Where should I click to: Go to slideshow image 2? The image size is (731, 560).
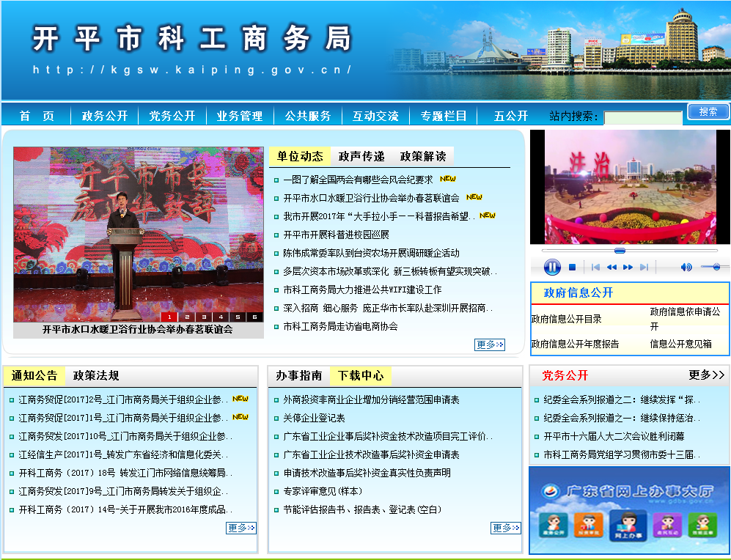pos(187,317)
